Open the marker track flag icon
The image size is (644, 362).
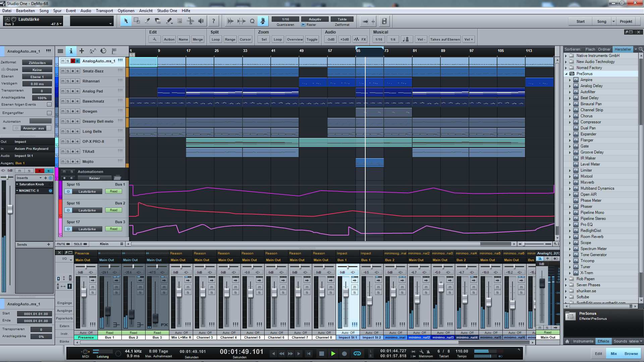coord(114,51)
